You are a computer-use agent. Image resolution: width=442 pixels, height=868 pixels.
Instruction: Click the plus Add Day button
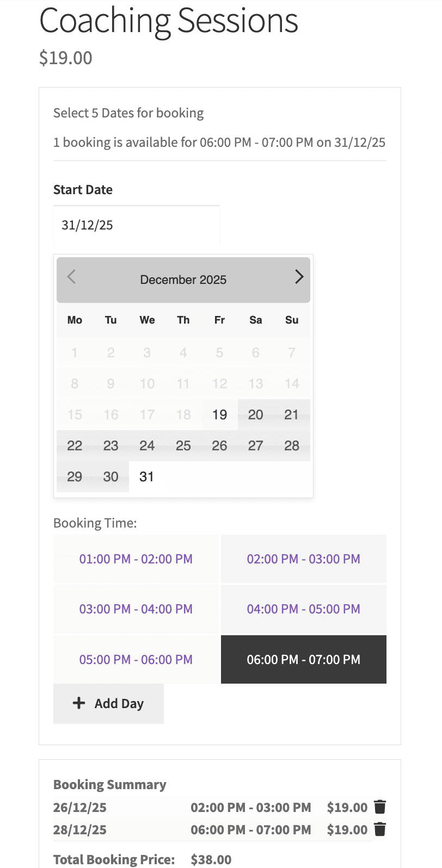point(108,704)
